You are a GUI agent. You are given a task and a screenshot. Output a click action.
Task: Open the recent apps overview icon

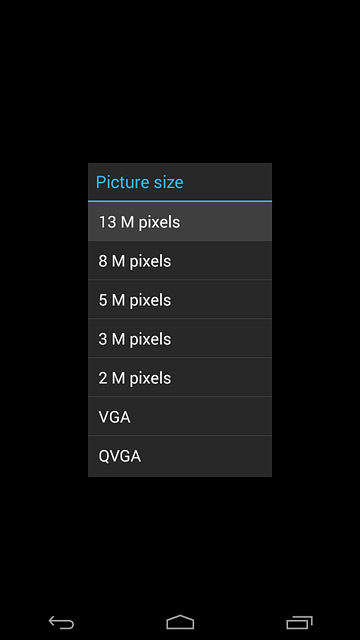point(299,622)
